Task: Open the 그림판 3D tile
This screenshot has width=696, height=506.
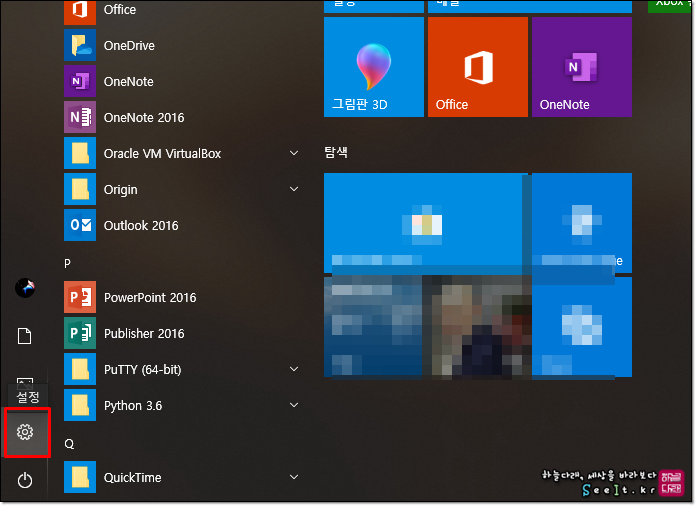Action: tap(374, 67)
